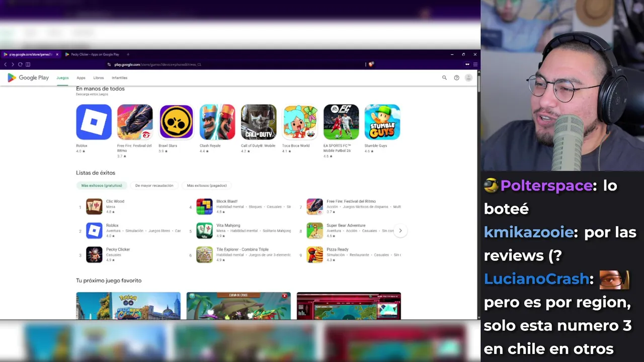Open the Clic Wood title link

tap(115, 201)
